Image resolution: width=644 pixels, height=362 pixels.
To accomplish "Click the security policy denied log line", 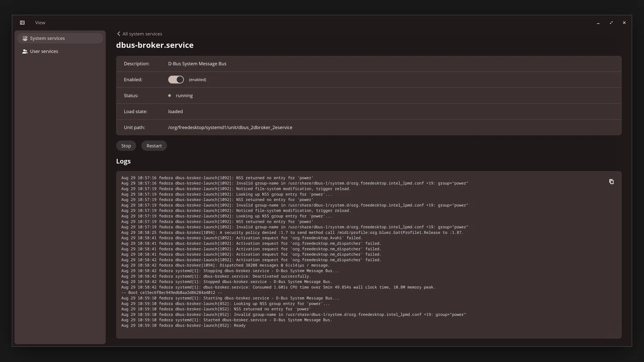I will 292,232.
